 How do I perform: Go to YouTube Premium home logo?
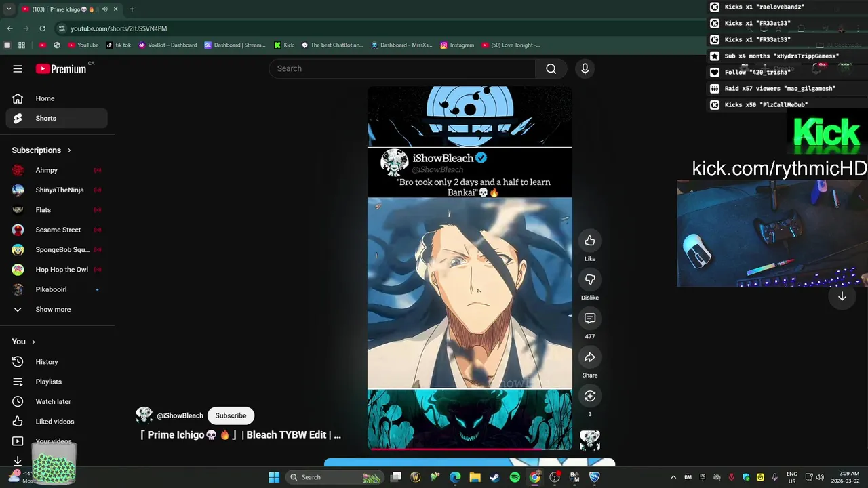pos(61,68)
